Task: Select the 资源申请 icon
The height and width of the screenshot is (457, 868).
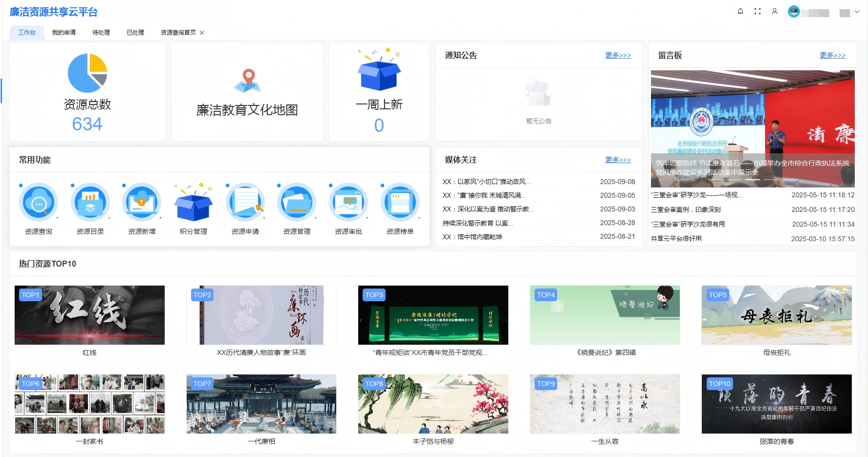Action: (x=245, y=202)
